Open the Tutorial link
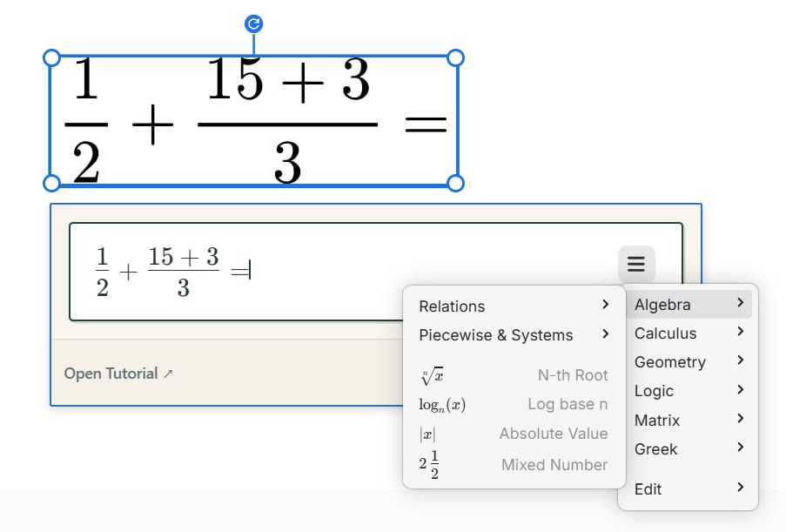Image resolution: width=786 pixels, height=532 pixels. [x=118, y=374]
